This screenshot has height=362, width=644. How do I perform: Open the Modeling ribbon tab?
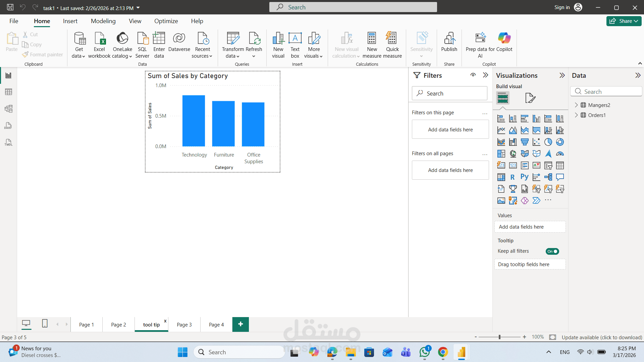pos(103,21)
